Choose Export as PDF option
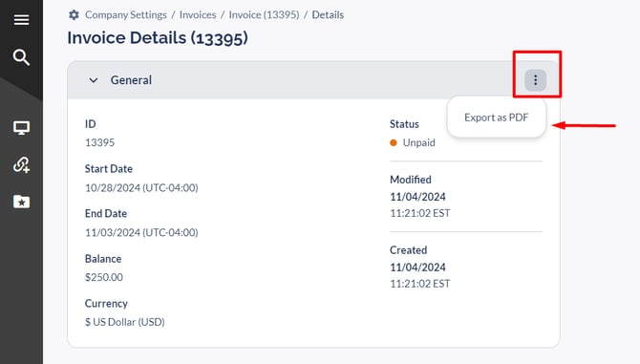This screenshot has width=640, height=364. (x=497, y=118)
